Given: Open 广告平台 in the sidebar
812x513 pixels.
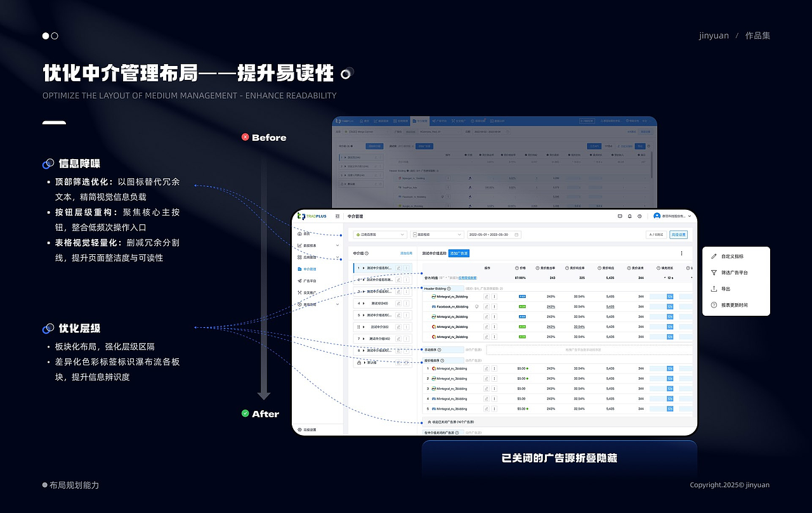Looking at the screenshot, I should coord(307,281).
